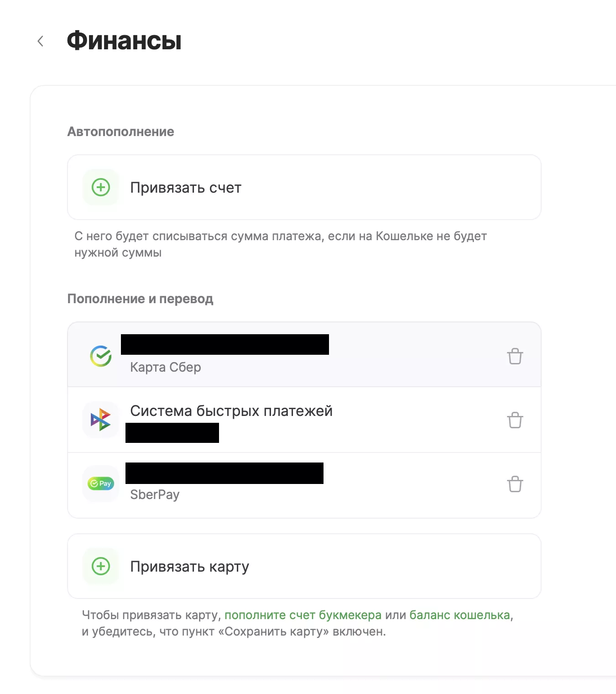
Task: Click the Автопополнение section header
Action: [120, 132]
